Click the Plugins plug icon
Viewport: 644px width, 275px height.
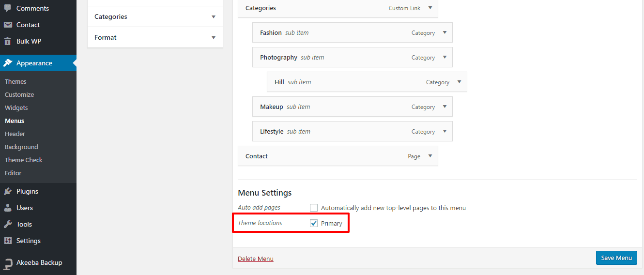pos(8,191)
